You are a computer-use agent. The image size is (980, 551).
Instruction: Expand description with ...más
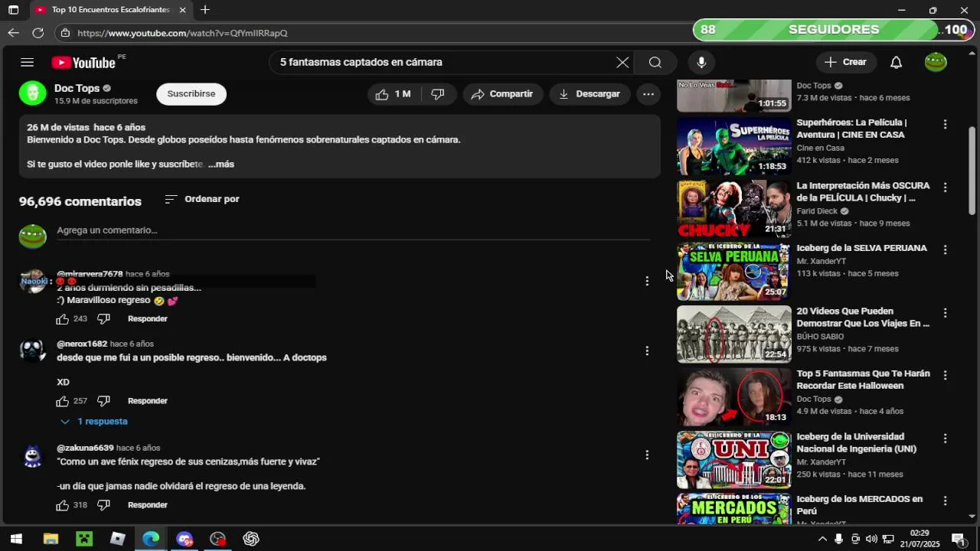(221, 165)
